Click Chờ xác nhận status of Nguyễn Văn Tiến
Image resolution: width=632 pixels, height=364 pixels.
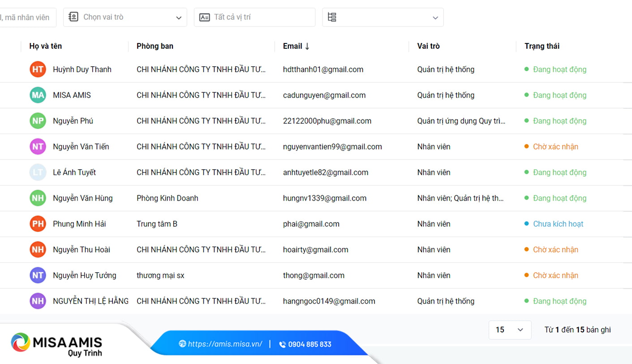pos(551,146)
